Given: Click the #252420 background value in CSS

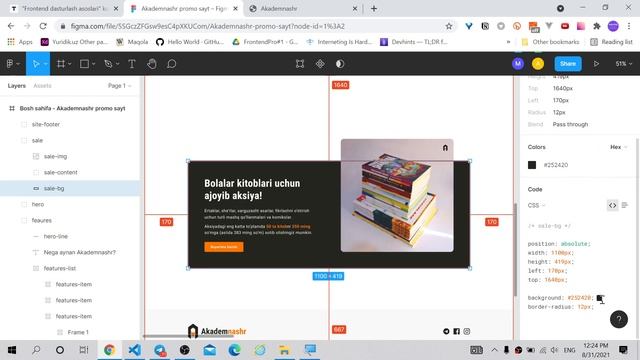Looking at the screenshot, I should tap(579, 298).
